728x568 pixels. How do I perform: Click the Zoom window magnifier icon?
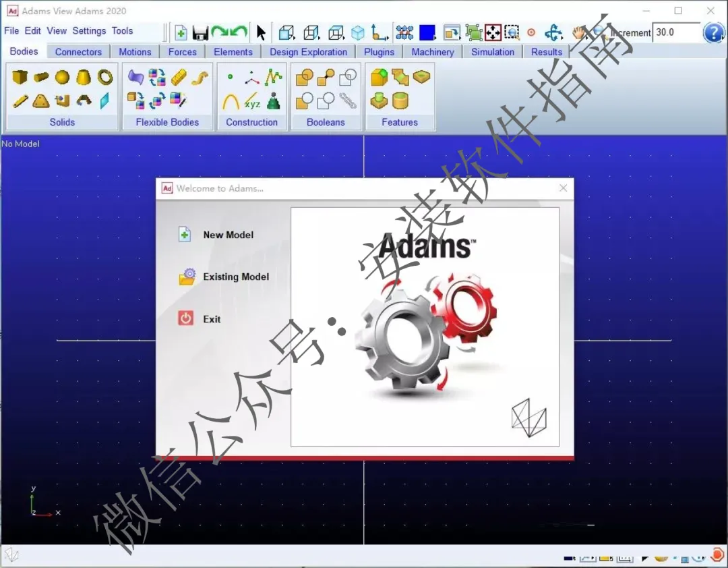512,32
